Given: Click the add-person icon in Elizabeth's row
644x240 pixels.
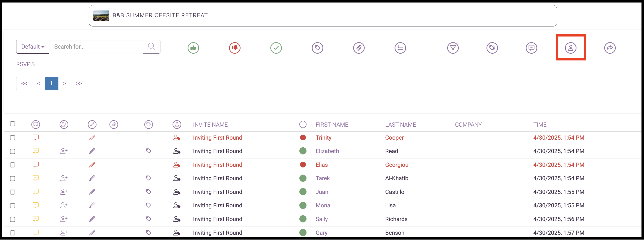Looking at the screenshot, I should click(x=64, y=151).
